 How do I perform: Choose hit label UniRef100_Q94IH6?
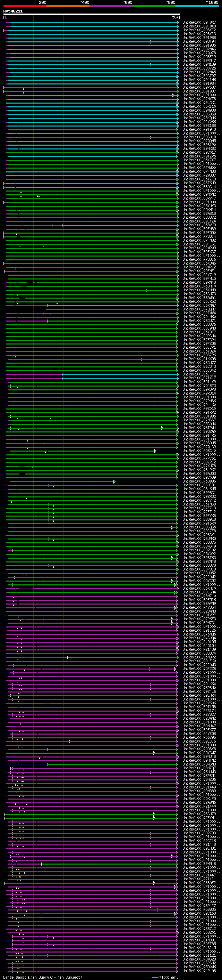tap(199, 80)
